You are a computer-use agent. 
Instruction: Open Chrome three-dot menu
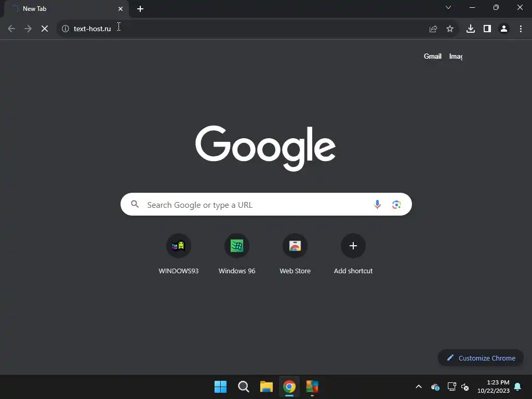pyautogui.click(x=521, y=29)
